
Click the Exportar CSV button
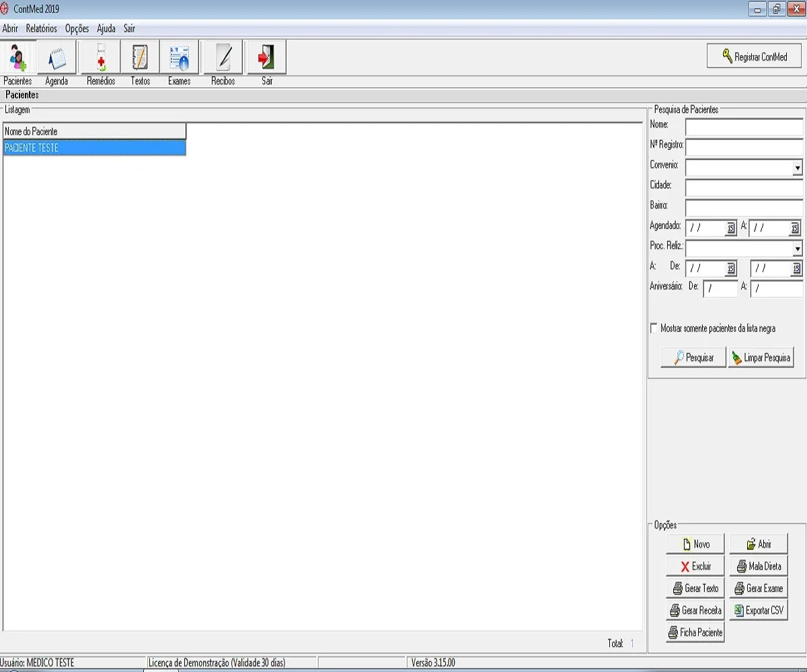759,611
